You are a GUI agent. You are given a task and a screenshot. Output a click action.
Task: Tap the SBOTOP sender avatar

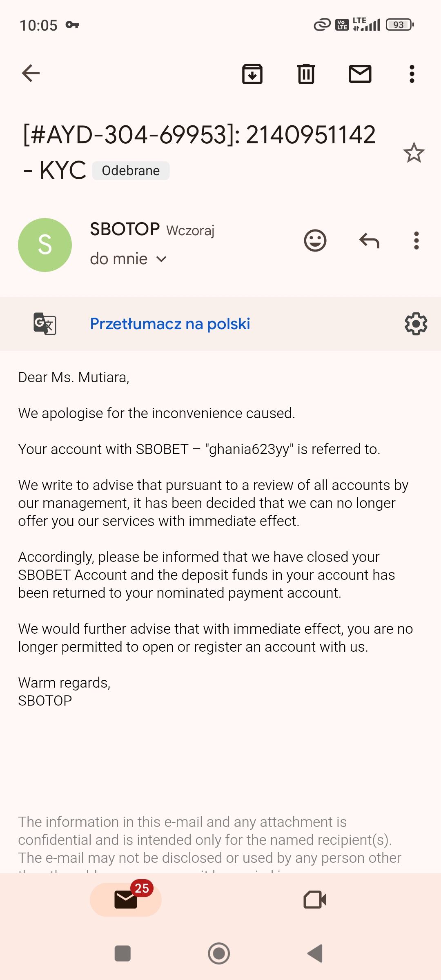[x=45, y=245]
